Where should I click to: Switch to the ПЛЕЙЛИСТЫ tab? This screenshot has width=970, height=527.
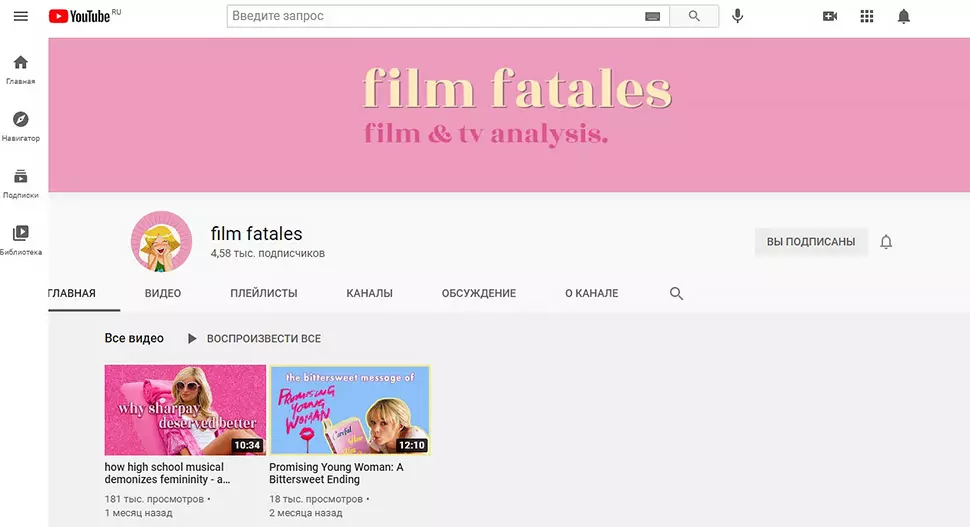tap(264, 293)
